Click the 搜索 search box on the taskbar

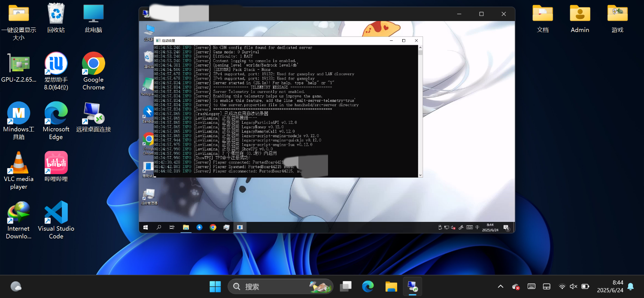click(x=280, y=286)
